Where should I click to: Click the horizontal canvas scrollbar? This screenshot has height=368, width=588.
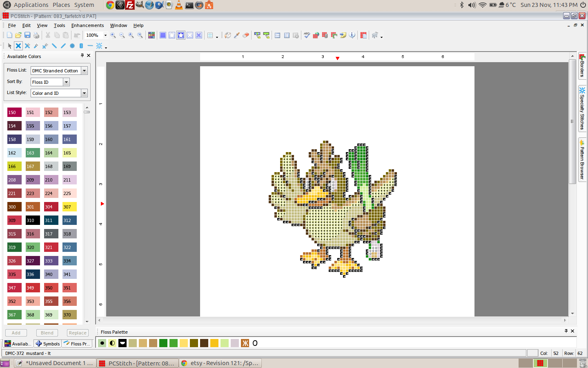[332, 320]
